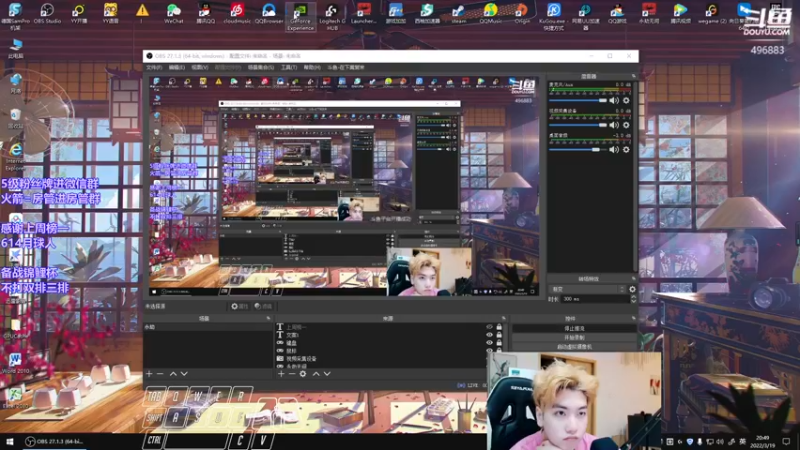Screen dimensions: 800x450
Task: Select the 鼠标 source row
Action: pyautogui.click(x=381, y=351)
